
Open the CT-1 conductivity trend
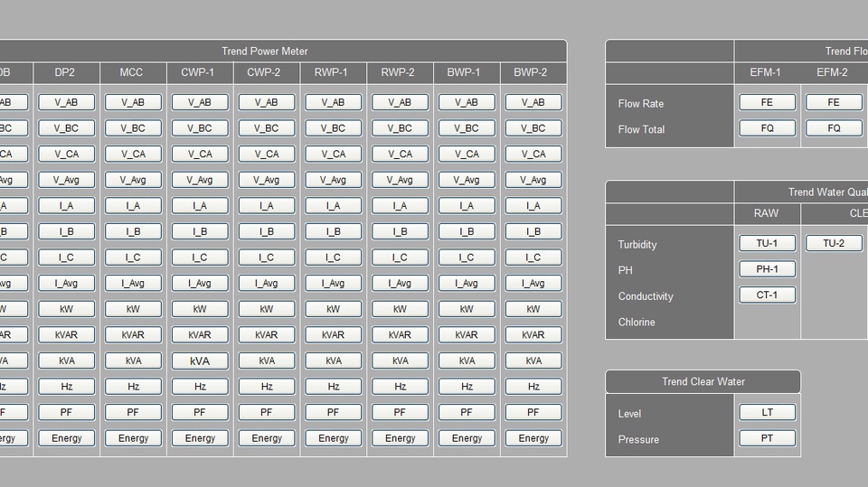point(767,295)
